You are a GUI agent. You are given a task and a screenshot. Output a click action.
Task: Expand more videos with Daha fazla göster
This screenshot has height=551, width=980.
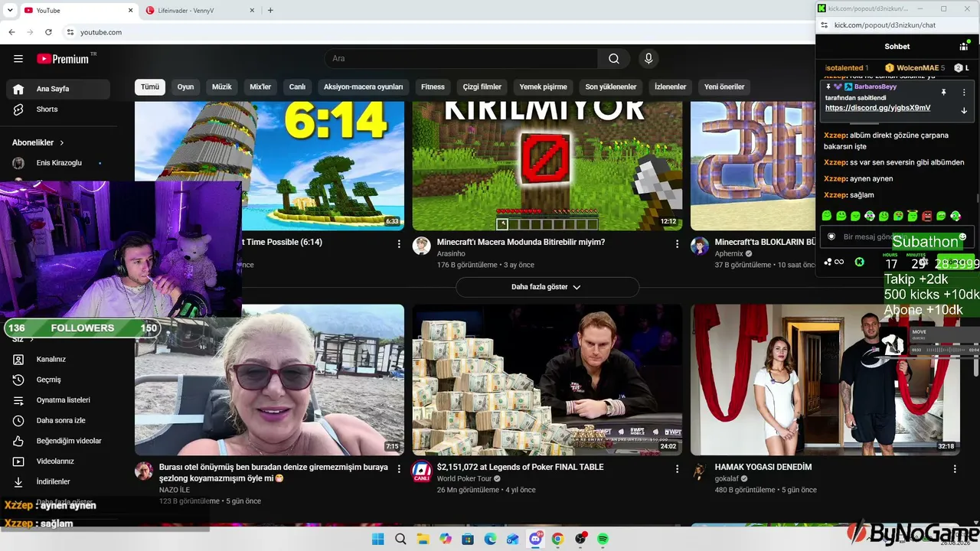(x=547, y=287)
